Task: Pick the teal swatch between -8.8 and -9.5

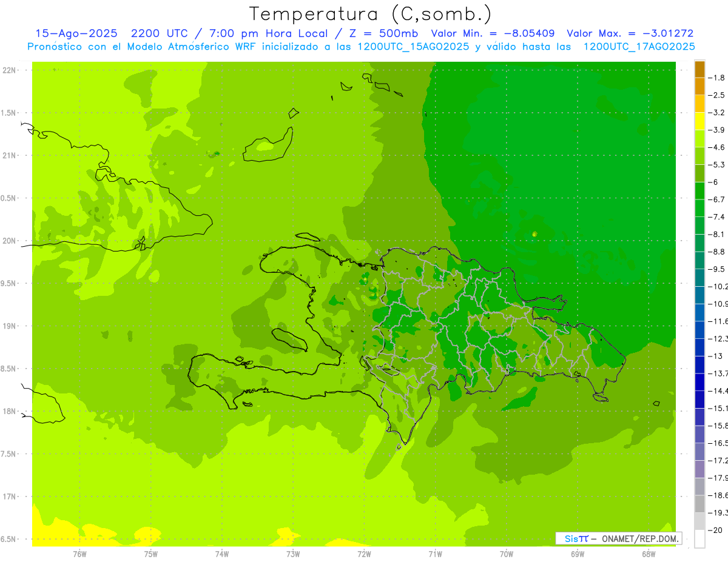Action: [x=699, y=260]
